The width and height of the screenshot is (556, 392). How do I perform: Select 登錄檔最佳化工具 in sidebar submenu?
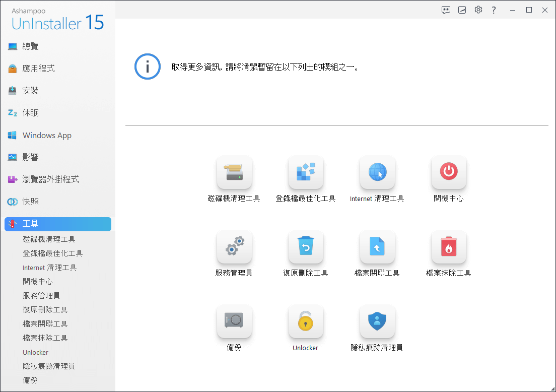52,253
